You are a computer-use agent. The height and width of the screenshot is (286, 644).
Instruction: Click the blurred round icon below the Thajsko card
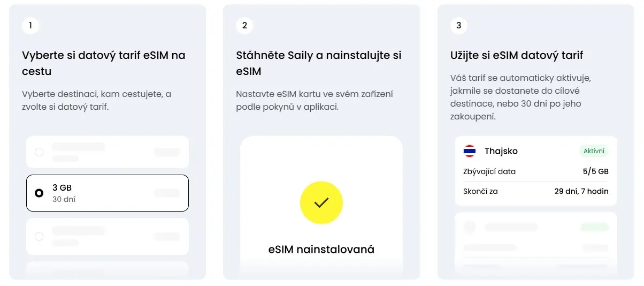470,227
